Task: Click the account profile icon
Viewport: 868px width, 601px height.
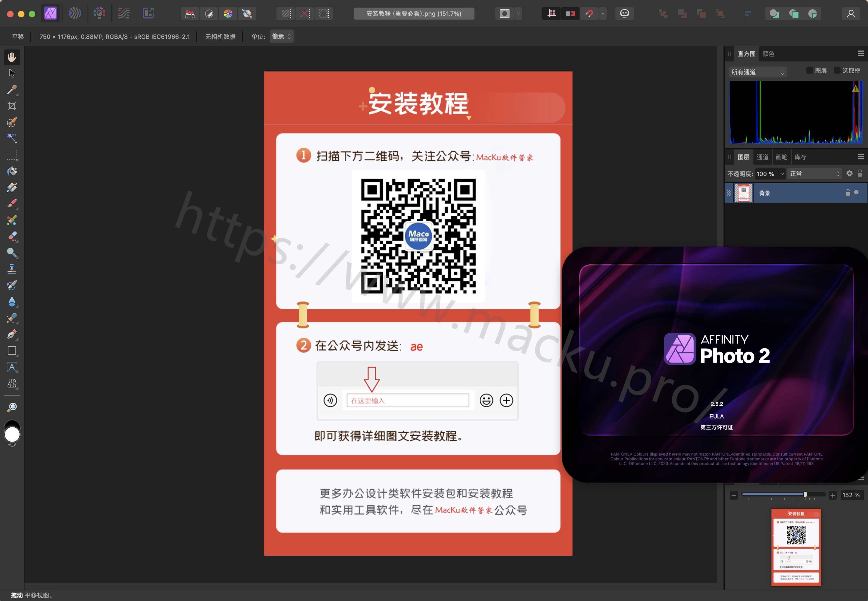Action: pos(851,14)
